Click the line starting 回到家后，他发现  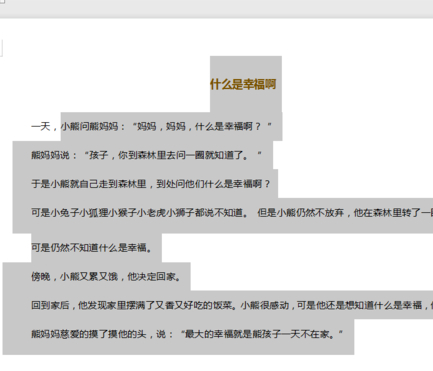pos(232,305)
